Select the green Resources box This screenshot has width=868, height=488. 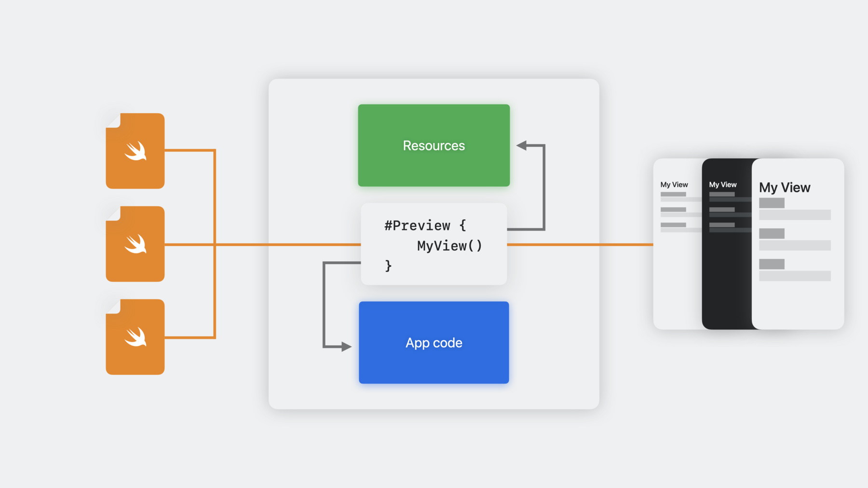pos(434,145)
